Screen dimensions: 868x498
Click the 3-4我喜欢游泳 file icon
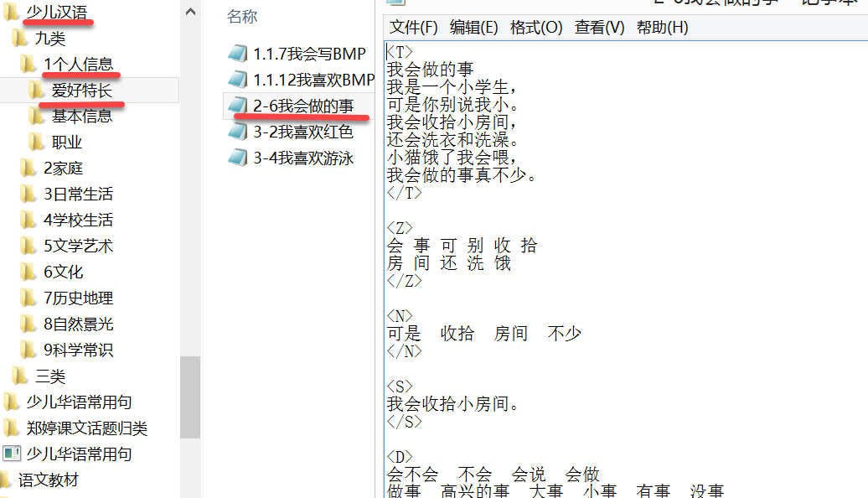coord(238,158)
